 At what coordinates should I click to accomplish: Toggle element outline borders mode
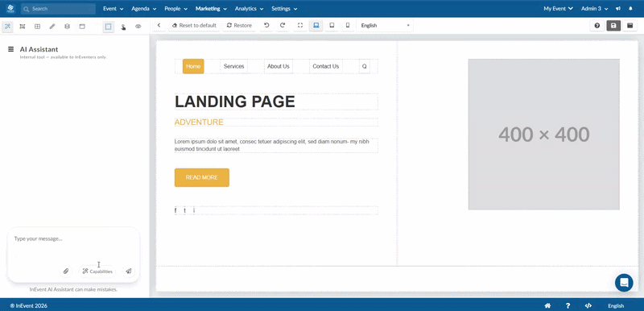click(x=109, y=27)
